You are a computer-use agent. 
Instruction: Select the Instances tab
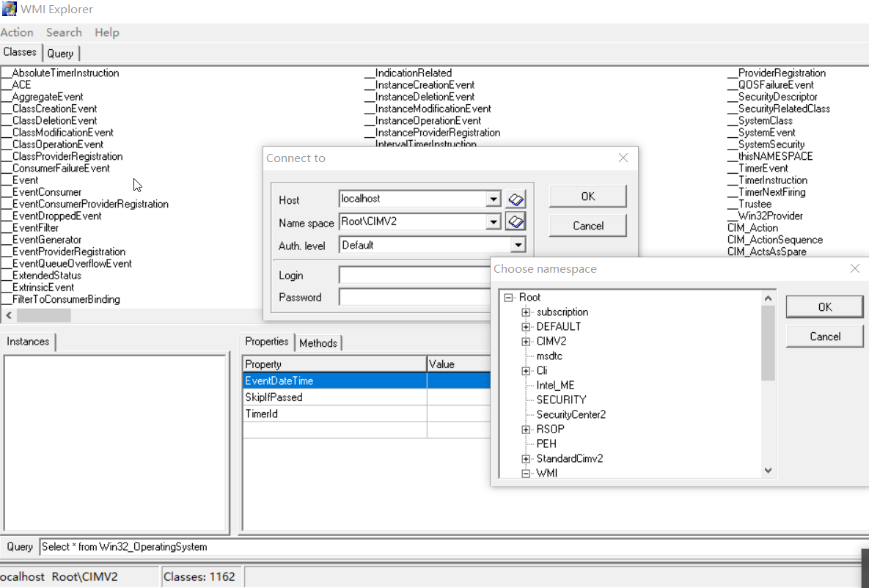click(x=28, y=342)
